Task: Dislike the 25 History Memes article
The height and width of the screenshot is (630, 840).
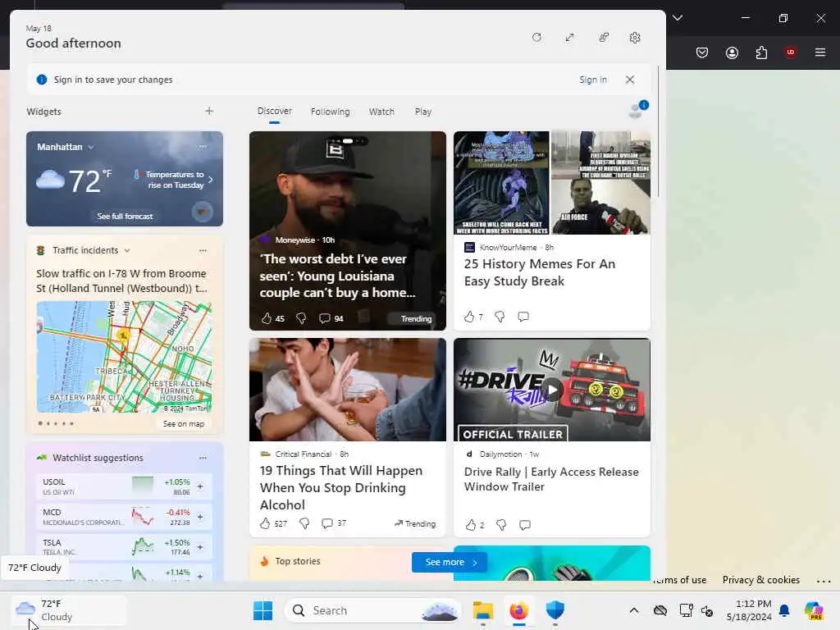Action: (500, 317)
